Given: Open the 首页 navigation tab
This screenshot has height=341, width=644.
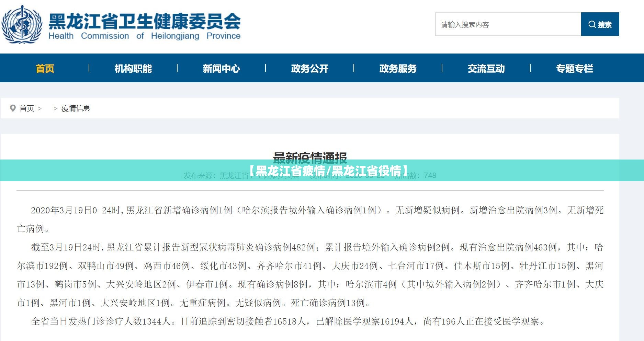Looking at the screenshot, I should coord(45,69).
